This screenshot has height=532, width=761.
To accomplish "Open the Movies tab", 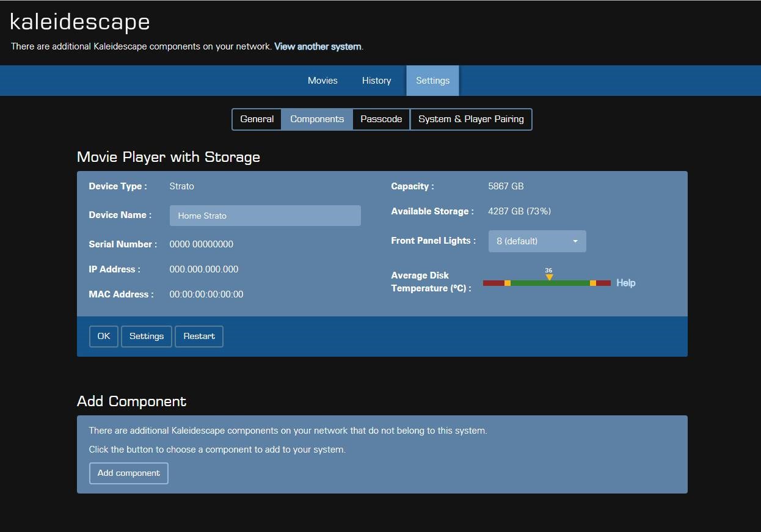I will click(322, 81).
